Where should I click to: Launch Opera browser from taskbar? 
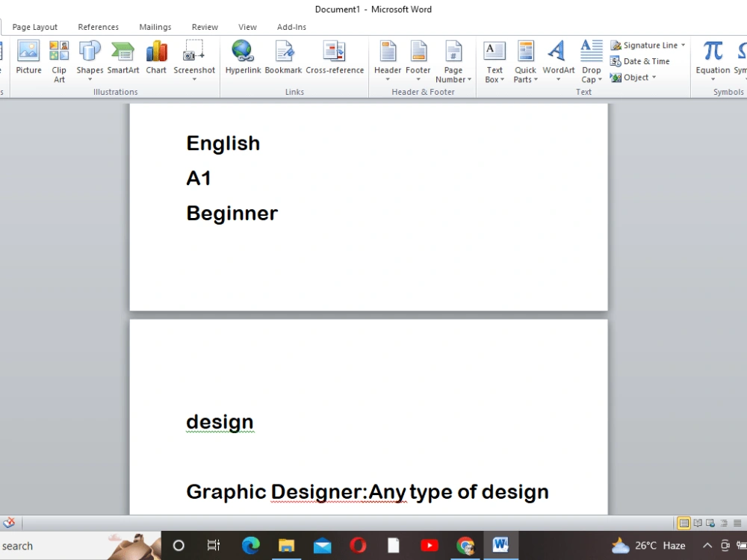pos(358,546)
